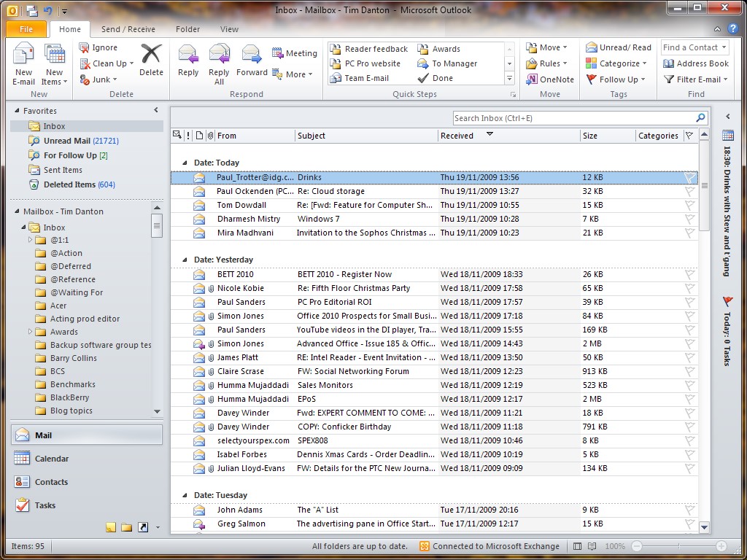The height and width of the screenshot is (560, 747).
Task: Delete the selected message
Action: pos(151,60)
